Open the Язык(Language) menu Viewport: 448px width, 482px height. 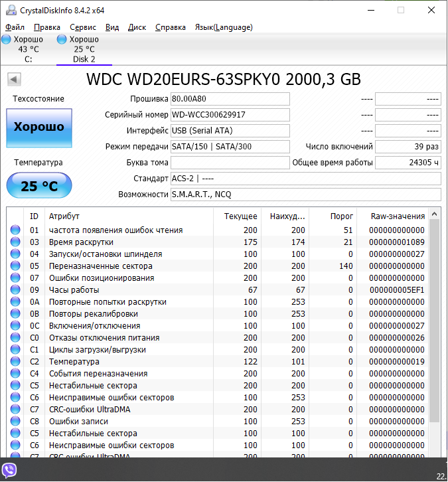(x=223, y=27)
